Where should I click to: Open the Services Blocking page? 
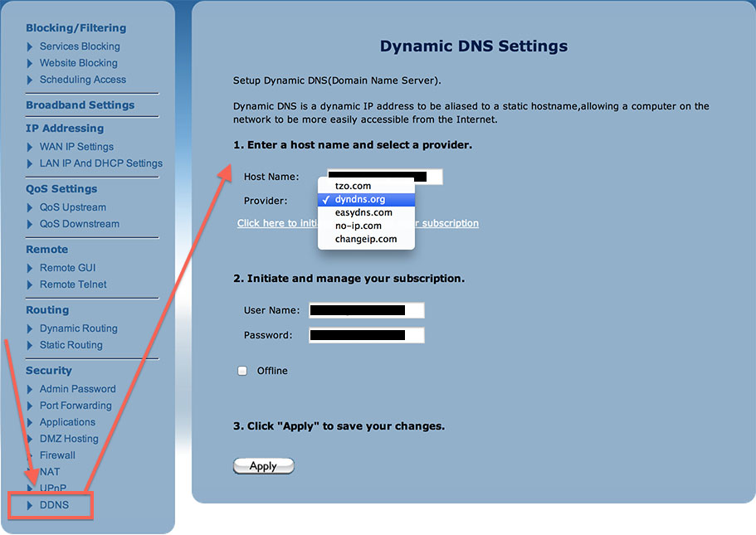click(80, 46)
